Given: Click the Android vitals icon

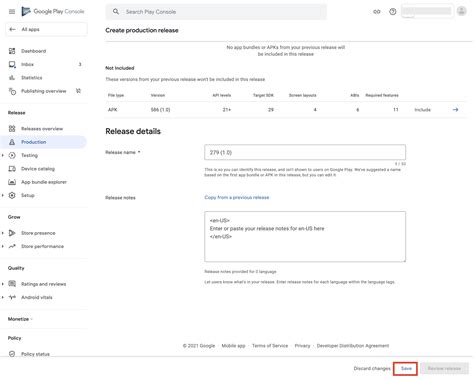Looking at the screenshot, I should pyautogui.click(x=12, y=297).
